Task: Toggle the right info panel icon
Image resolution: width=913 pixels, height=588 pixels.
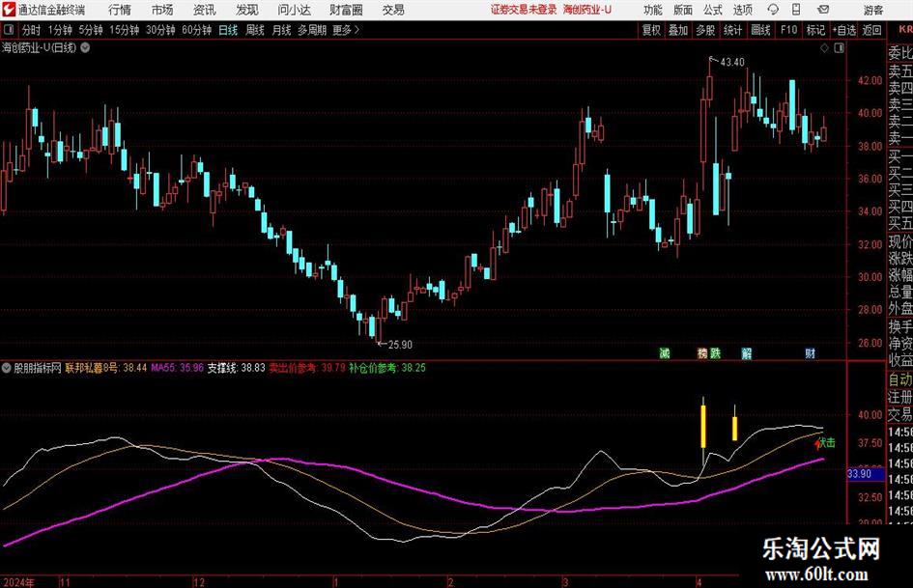Action: pyautogui.click(x=839, y=48)
